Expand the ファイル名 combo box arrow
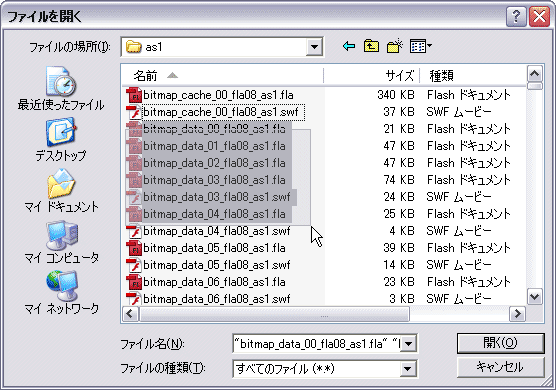The width and height of the screenshot is (556, 390). (408, 344)
